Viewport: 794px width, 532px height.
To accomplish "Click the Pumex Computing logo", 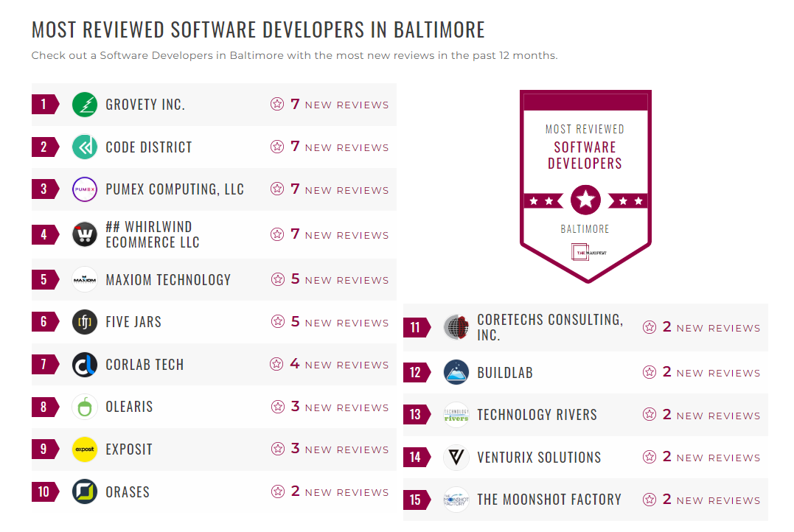I will (x=84, y=189).
